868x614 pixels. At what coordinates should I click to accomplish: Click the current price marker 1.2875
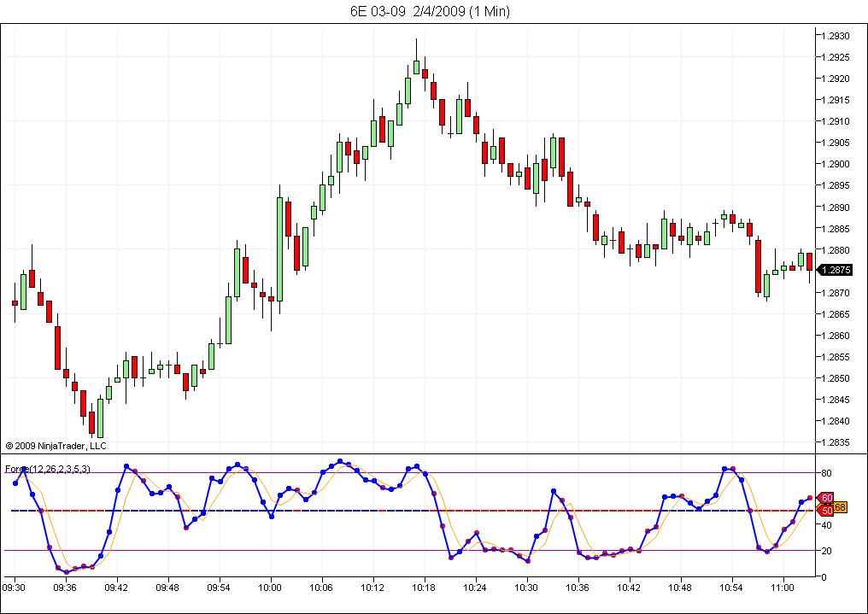pyautogui.click(x=834, y=270)
